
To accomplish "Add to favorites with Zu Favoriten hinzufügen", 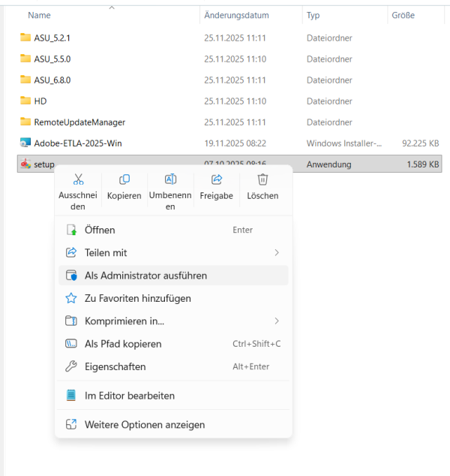I will click(x=137, y=298).
